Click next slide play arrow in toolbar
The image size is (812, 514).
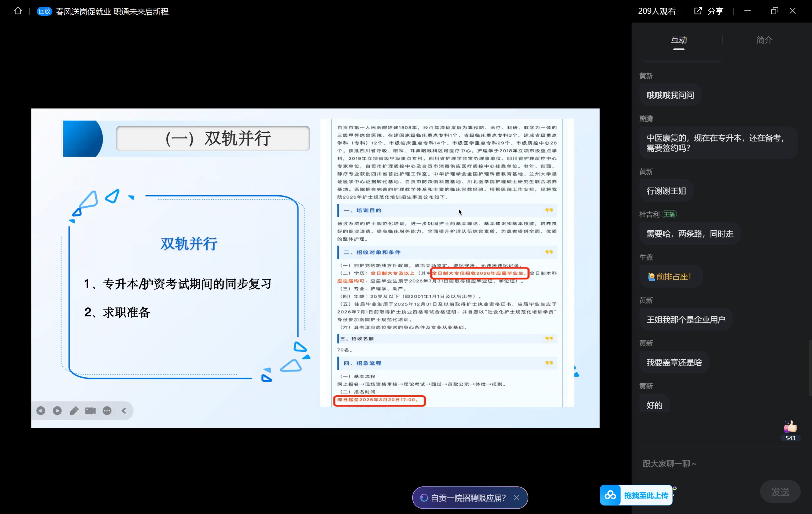57,411
